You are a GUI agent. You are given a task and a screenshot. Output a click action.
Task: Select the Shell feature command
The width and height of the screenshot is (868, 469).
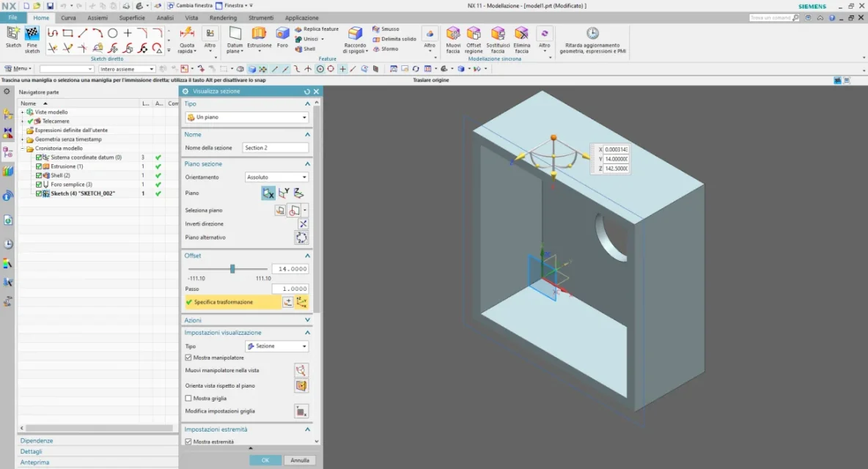306,48
